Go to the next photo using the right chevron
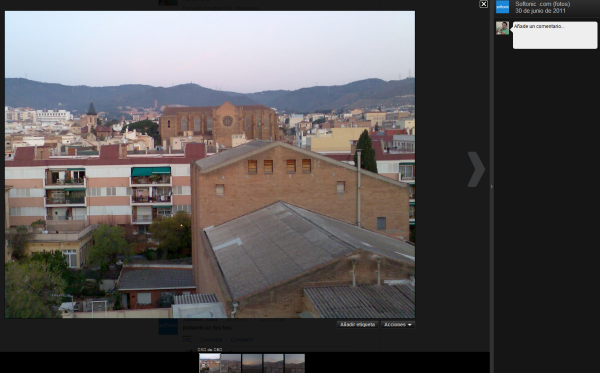 tap(476, 169)
